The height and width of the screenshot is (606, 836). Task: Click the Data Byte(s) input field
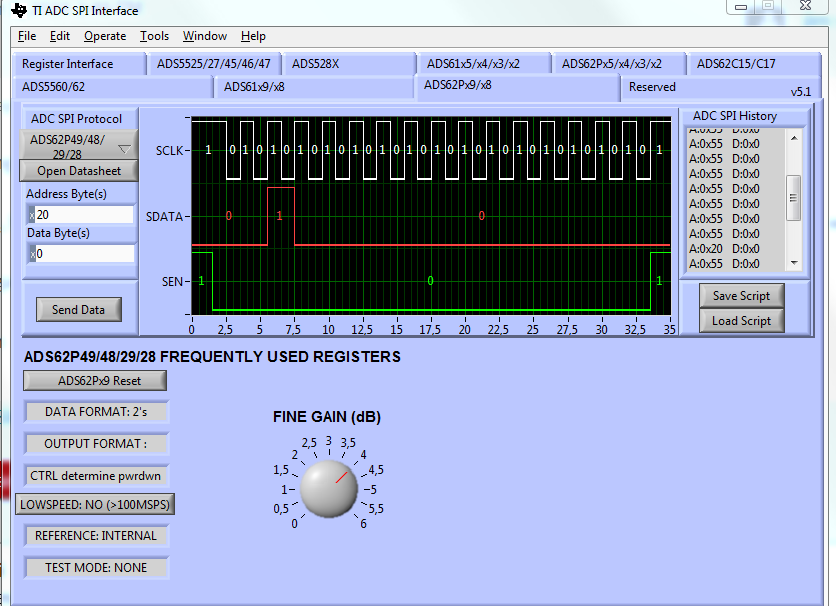[84, 254]
